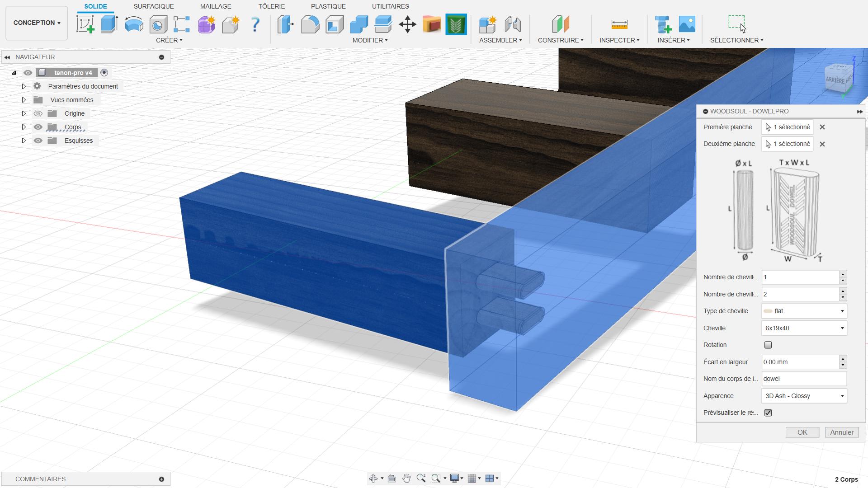Click the Nom du corps dowel field
Image resolution: width=868 pixels, height=488 pixels.
click(x=803, y=379)
